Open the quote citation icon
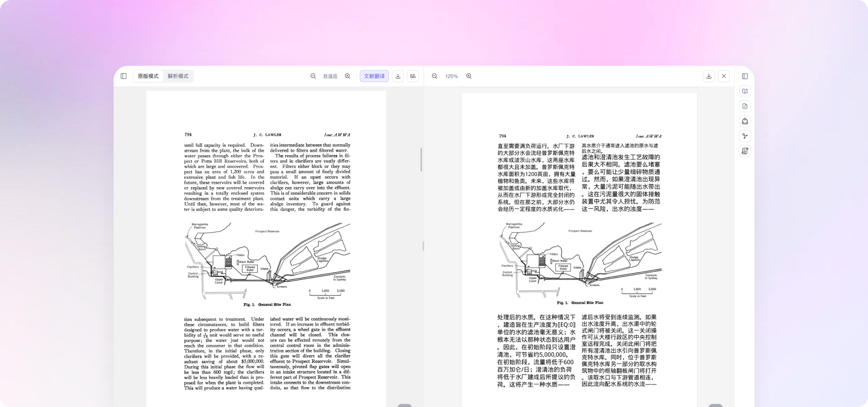Screen dimensions: 868x407 [413, 76]
